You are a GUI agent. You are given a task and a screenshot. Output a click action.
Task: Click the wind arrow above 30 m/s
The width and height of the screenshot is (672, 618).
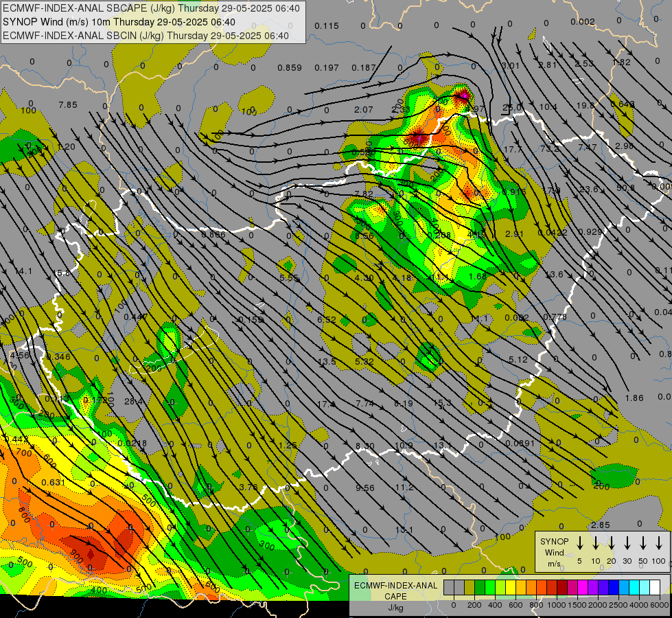627,543
